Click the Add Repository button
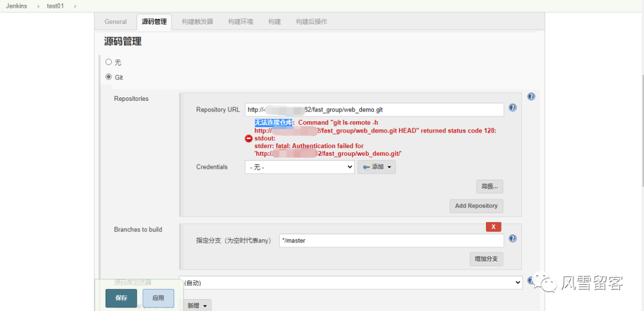Viewport: 644px width, 311px height. [476, 206]
